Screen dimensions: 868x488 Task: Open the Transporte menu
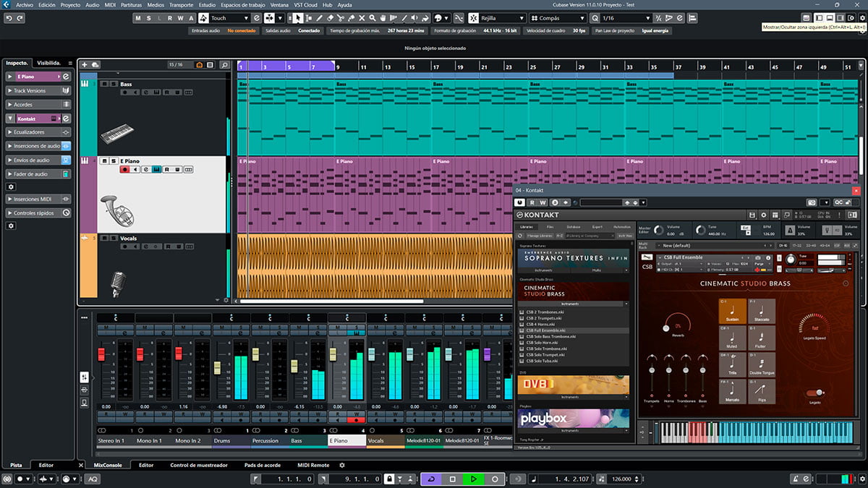[180, 4]
